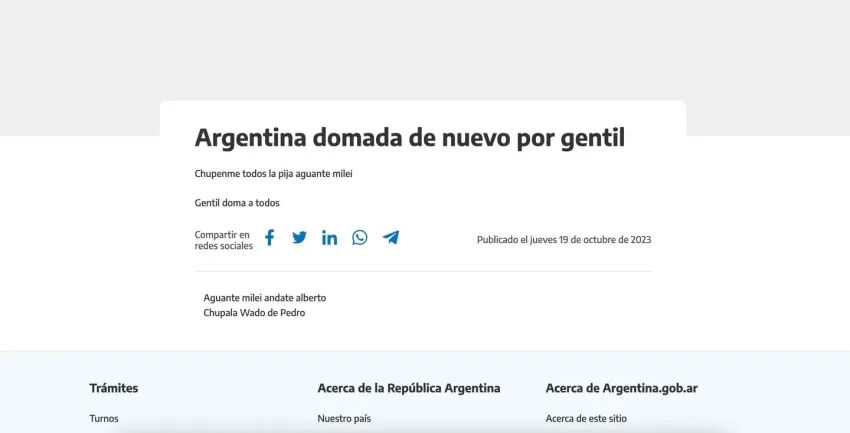Share the article on Twitter
850x433 pixels.
point(299,238)
